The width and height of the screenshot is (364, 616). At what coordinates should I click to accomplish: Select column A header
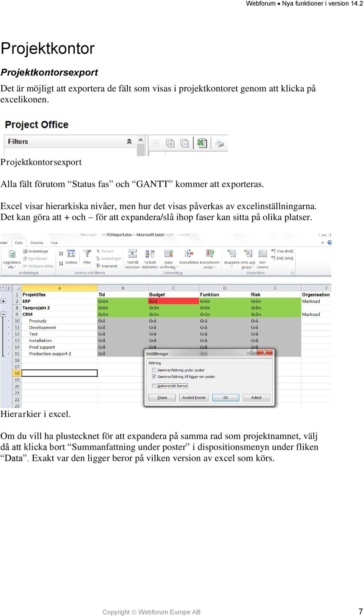click(60, 288)
